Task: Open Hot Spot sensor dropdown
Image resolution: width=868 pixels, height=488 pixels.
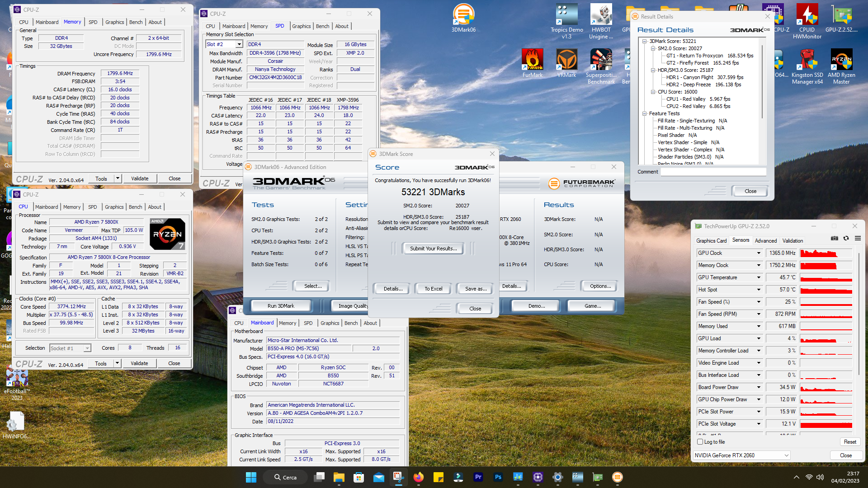Action: tap(759, 290)
